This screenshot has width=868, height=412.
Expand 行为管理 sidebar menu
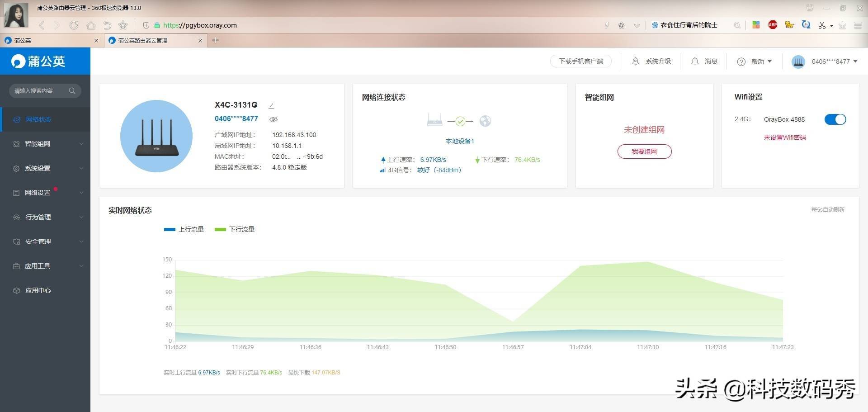45,217
